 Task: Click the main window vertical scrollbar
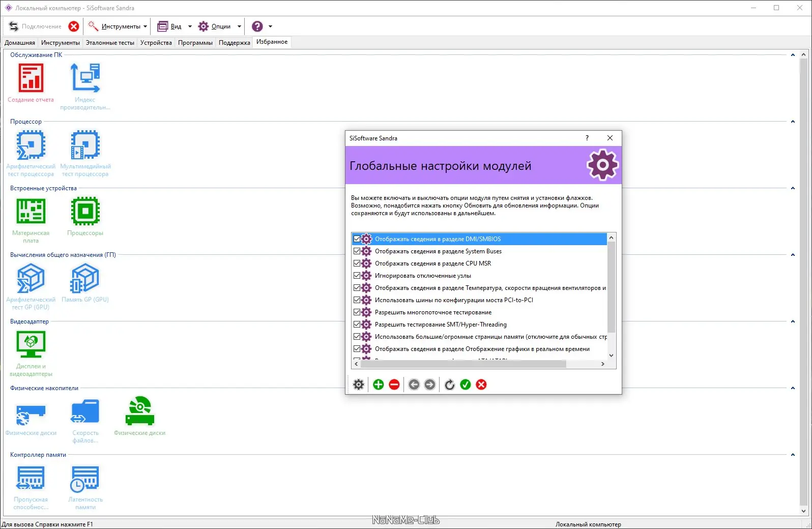tap(804, 283)
